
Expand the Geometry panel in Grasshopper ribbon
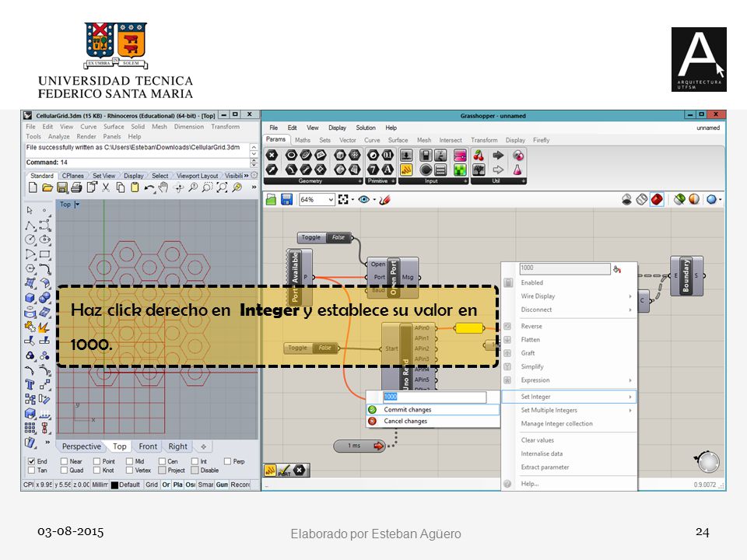[x=359, y=181]
